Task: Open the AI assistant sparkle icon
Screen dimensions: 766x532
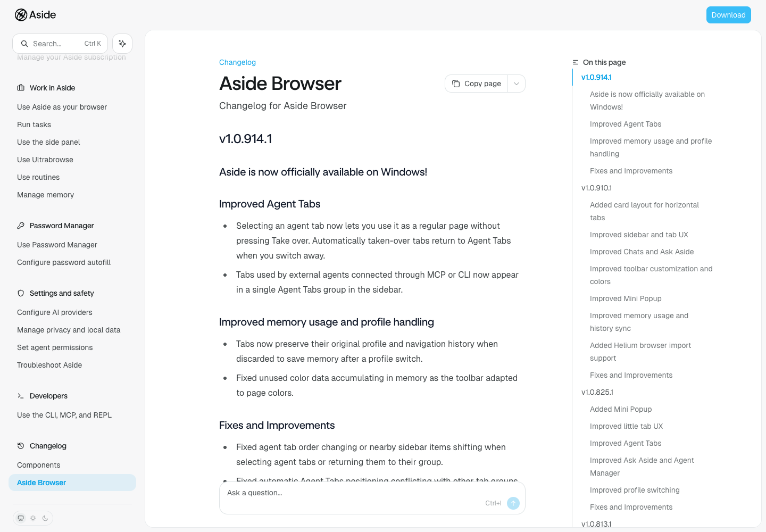Action: click(x=122, y=44)
